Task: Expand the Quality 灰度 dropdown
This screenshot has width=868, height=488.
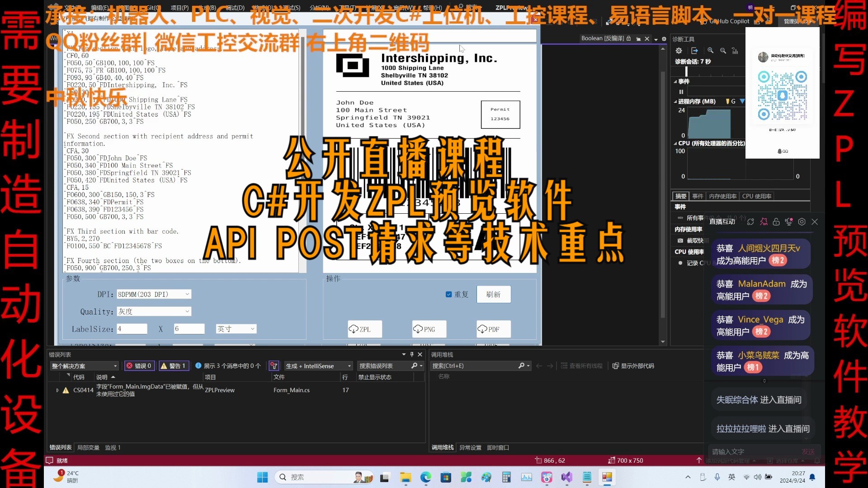Action: tap(188, 312)
